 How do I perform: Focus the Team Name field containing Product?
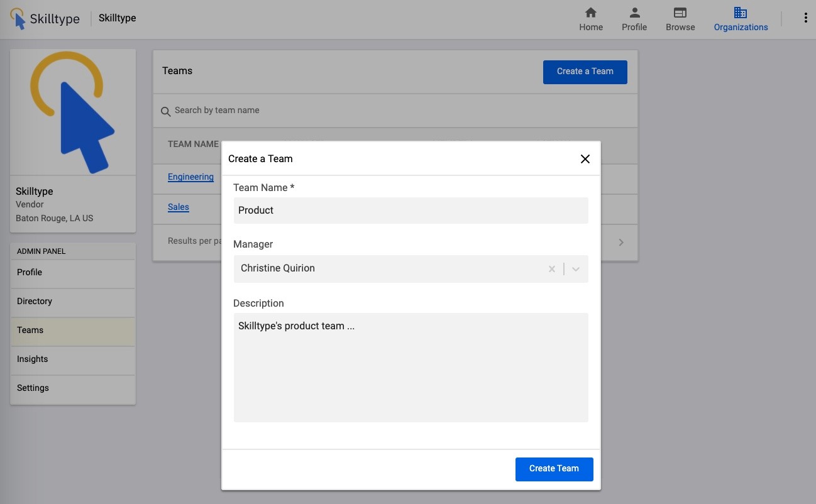(x=411, y=211)
